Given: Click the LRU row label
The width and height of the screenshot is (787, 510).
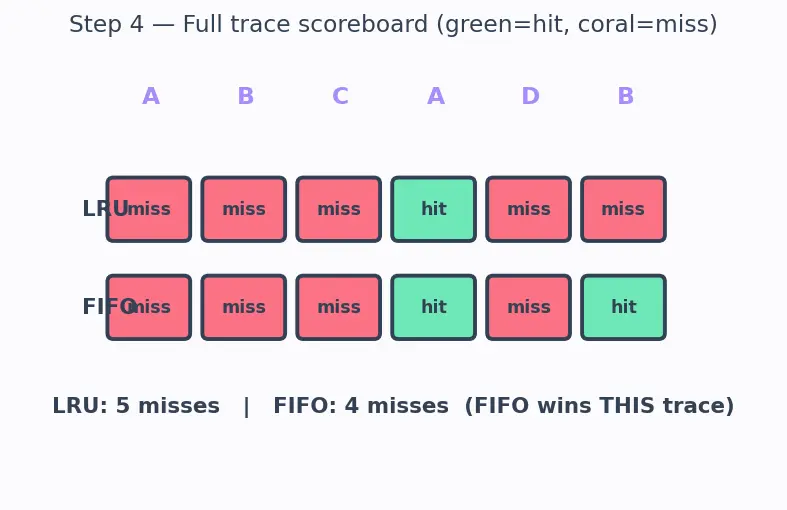Looking at the screenshot, I should click(x=105, y=209).
